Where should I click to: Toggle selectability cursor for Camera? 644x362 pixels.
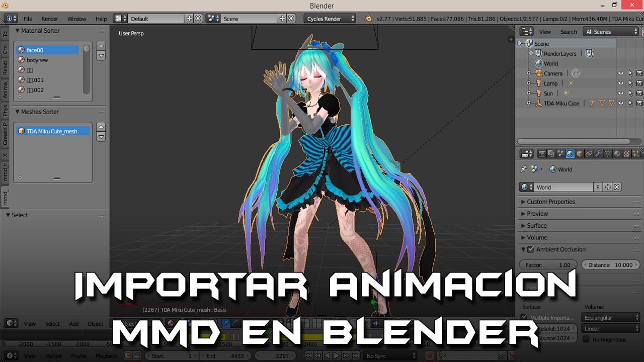[630, 73]
